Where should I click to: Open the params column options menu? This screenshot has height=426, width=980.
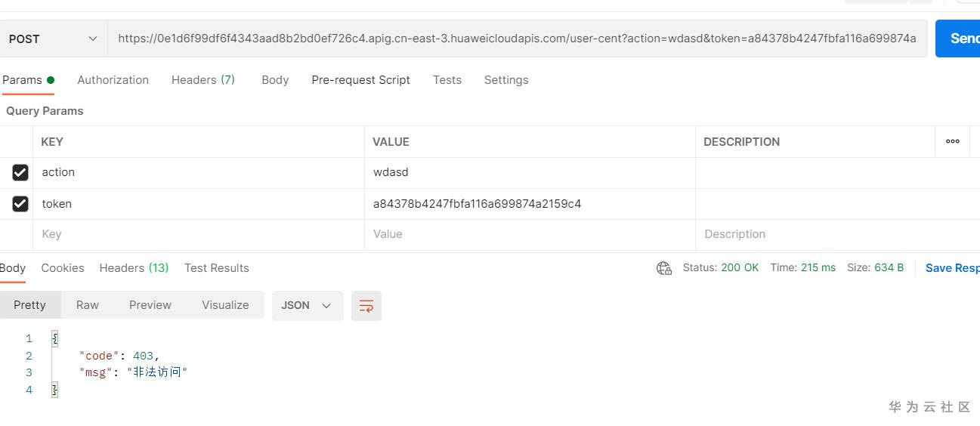(x=952, y=141)
